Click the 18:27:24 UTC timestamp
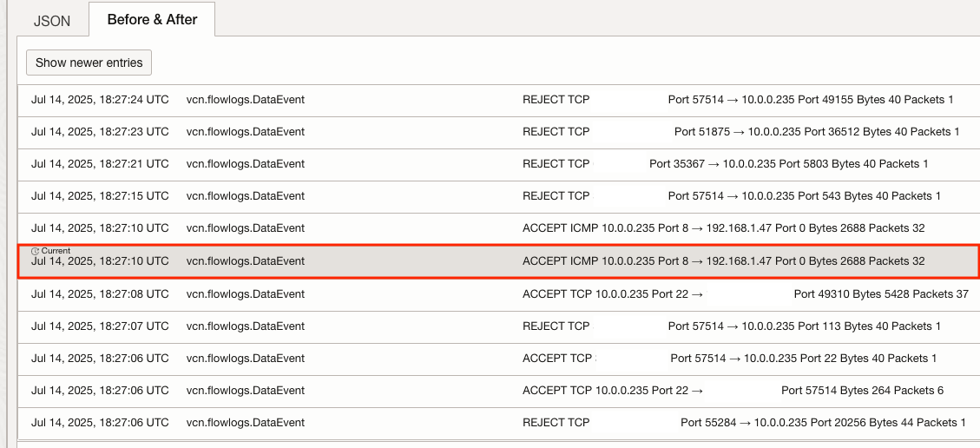This screenshot has height=448, width=980. [100, 100]
